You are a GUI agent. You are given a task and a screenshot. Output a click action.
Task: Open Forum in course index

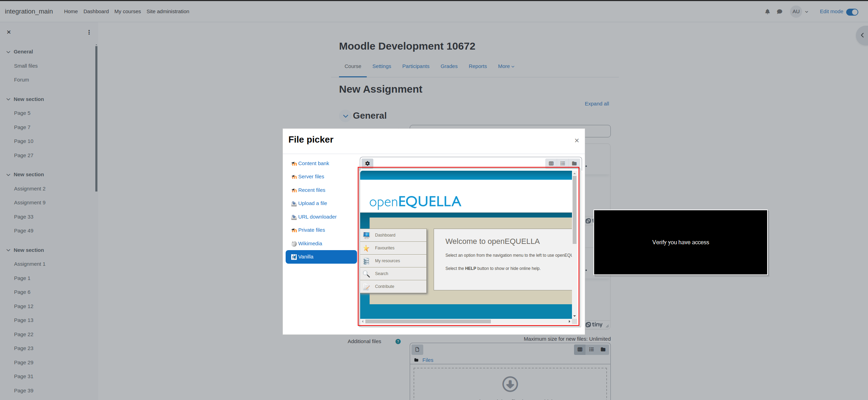[21, 80]
